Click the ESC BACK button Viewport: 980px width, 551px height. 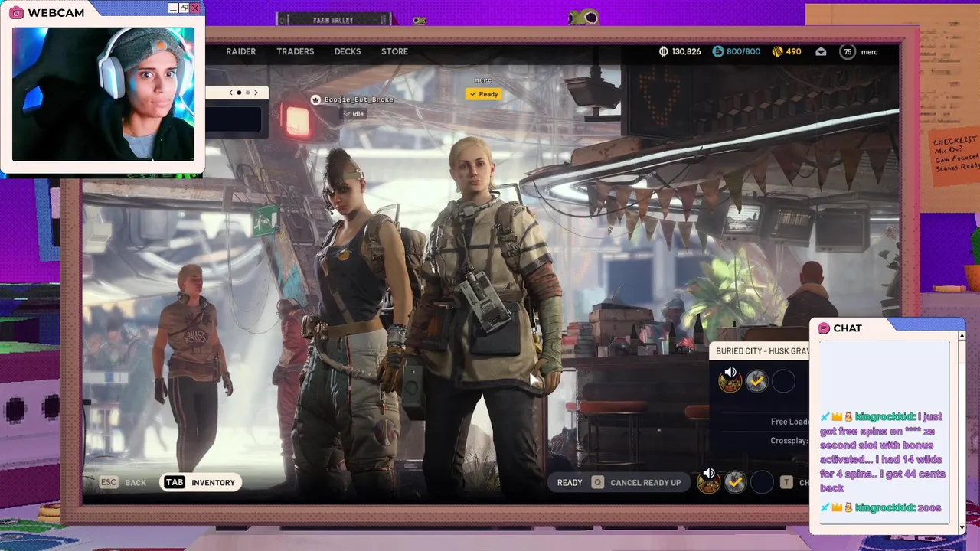pos(122,483)
